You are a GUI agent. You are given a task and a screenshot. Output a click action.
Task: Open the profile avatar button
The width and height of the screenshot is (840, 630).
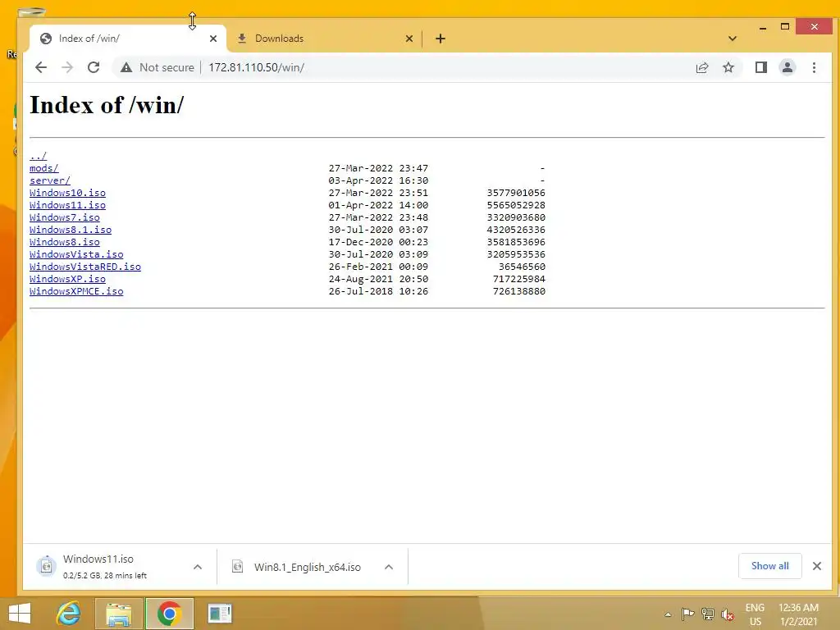[x=787, y=67]
